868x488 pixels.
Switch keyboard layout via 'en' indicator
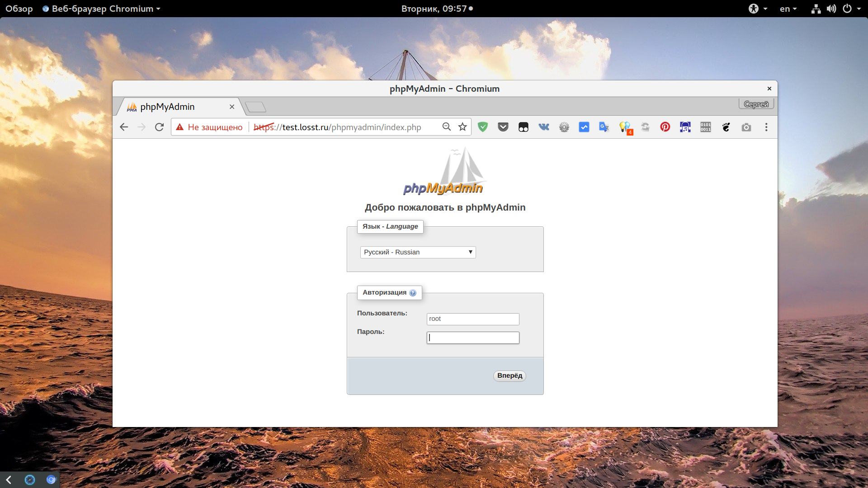point(788,9)
